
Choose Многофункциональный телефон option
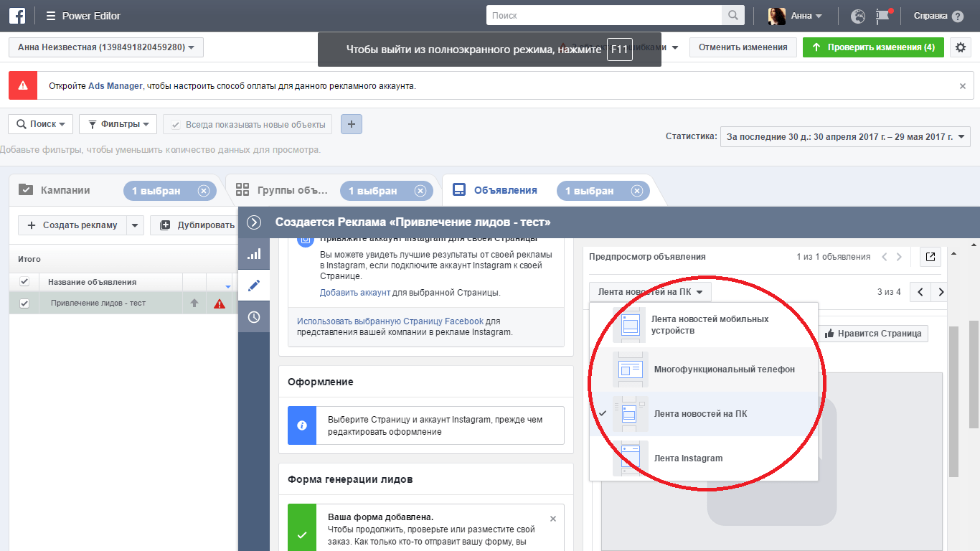point(703,369)
